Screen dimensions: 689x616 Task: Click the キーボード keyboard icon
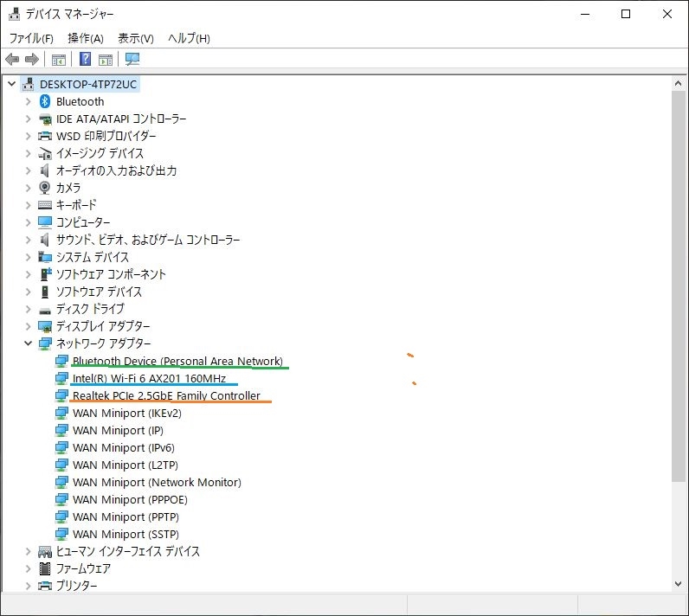tap(44, 205)
